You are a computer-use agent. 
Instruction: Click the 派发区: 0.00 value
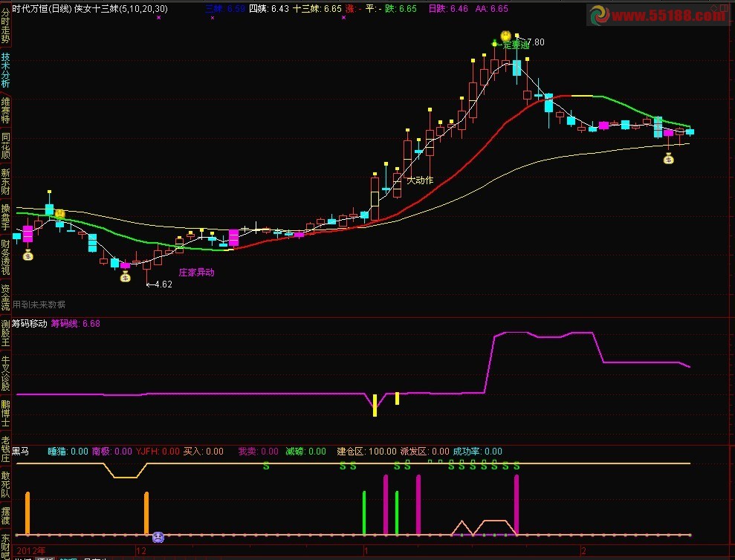[x=424, y=452]
